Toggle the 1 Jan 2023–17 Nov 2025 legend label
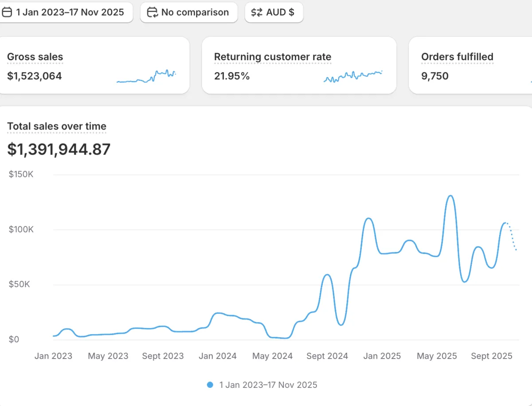 pyautogui.click(x=268, y=385)
